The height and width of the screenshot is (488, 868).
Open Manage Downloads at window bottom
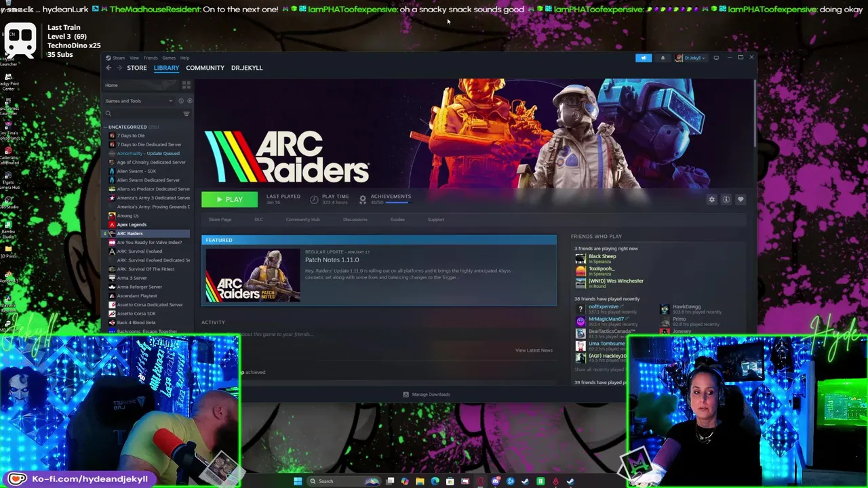coord(427,394)
